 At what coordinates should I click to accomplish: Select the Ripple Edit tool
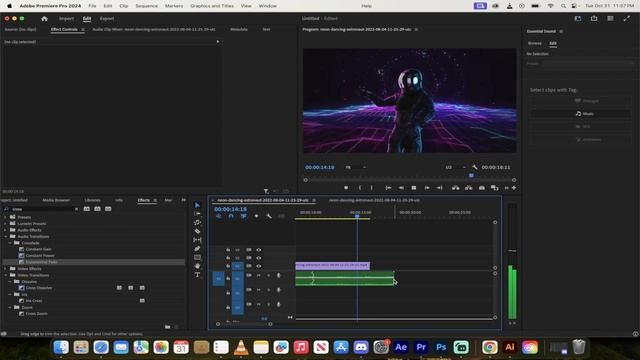pyautogui.click(x=198, y=222)
